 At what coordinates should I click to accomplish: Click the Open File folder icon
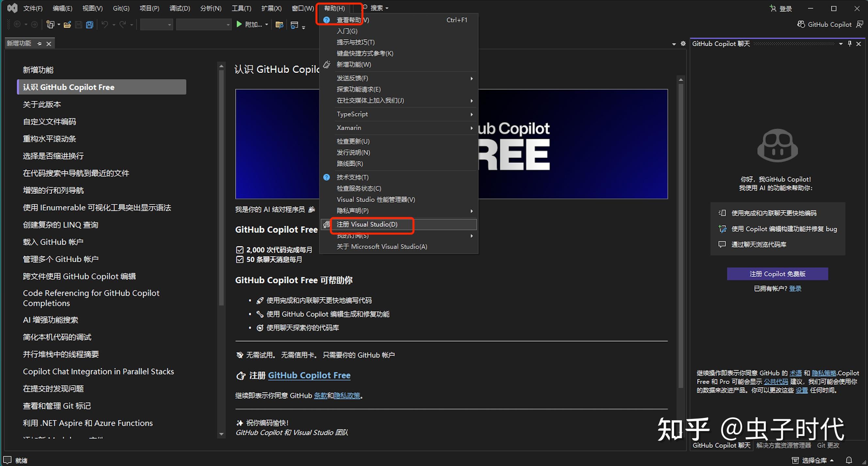click(67, 25)
